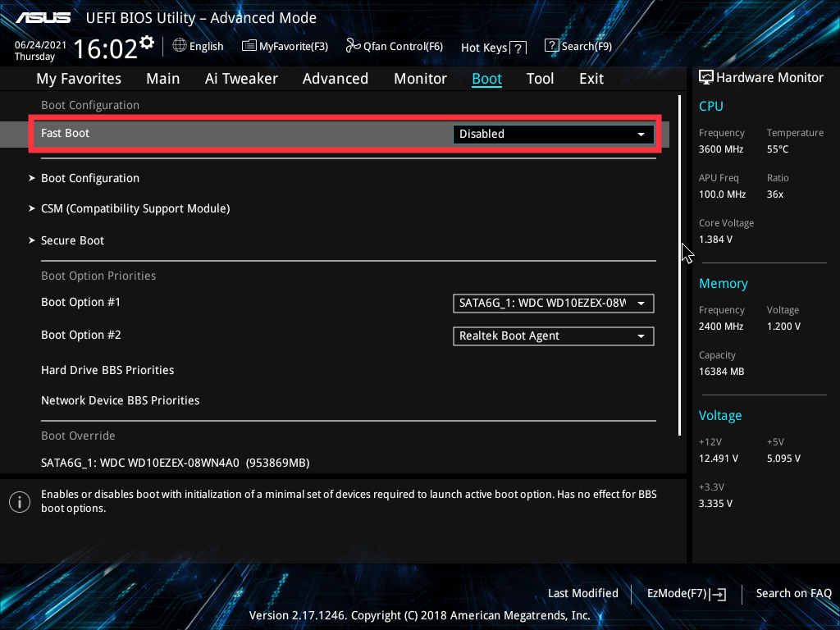Expand CSM (Compatibility Support Module)
Screen dimensions: 840x630
point(135,208)
